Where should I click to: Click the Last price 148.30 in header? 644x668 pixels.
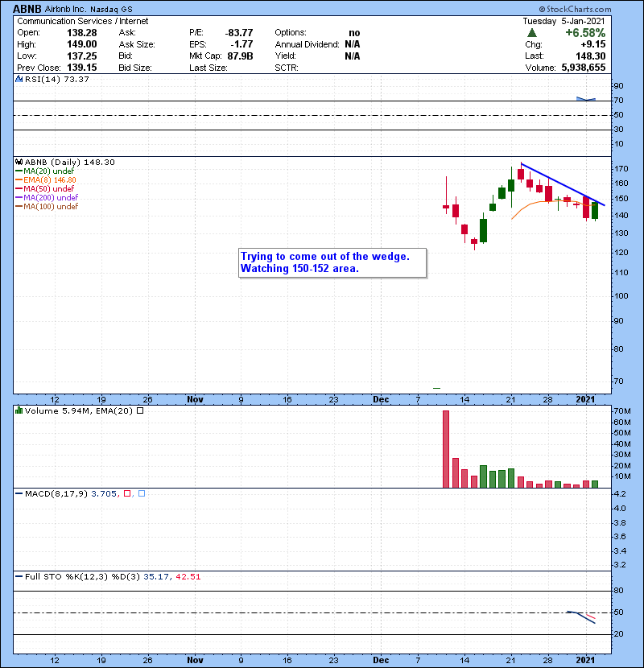[x=590, y=56]
